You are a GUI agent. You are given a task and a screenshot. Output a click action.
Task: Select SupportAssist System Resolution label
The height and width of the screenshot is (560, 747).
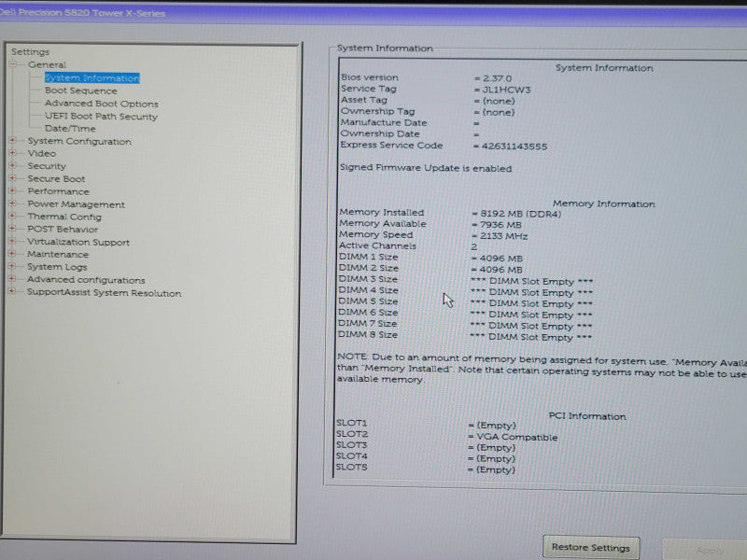(x=104, y=293)
